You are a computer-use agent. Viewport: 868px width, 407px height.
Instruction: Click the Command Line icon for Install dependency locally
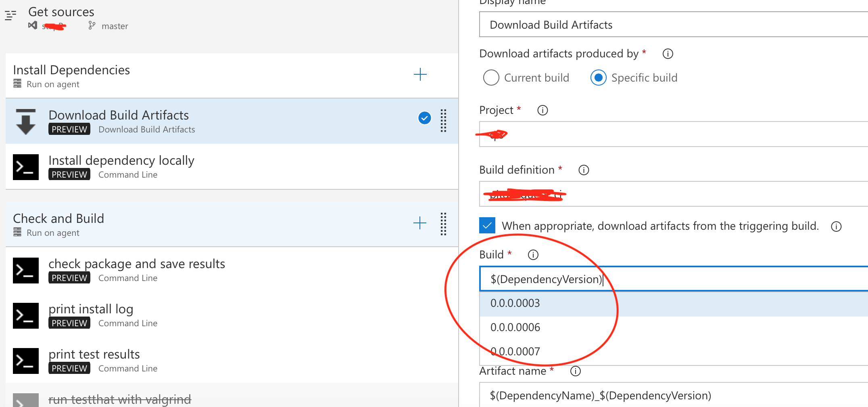[x=25, y=167]
